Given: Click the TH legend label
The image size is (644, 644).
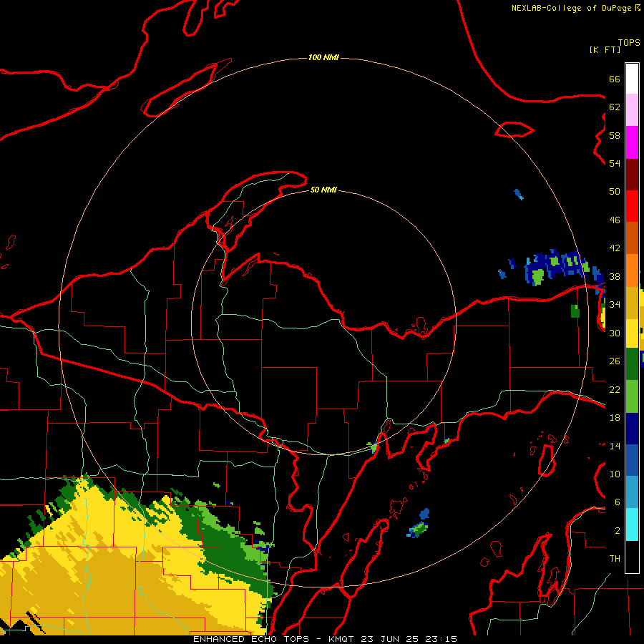Looking at the screenshot, I should pyautogui.click(x=615, y=559).
